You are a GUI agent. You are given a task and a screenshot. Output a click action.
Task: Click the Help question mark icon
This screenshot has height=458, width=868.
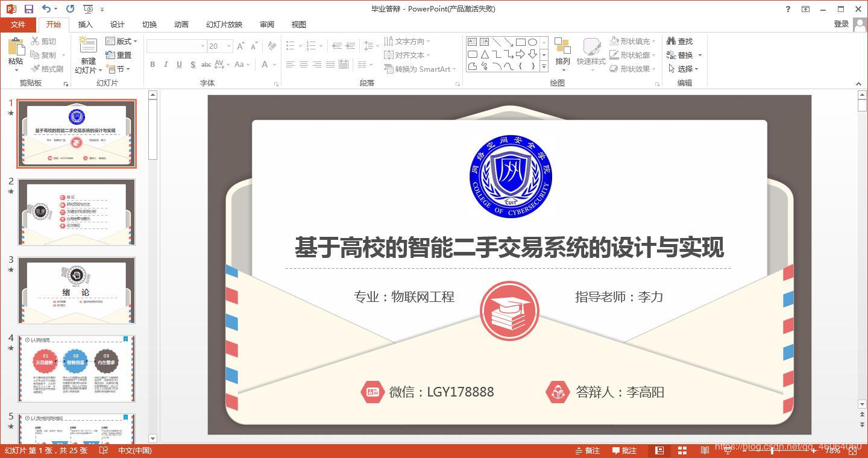click(788, 9)
